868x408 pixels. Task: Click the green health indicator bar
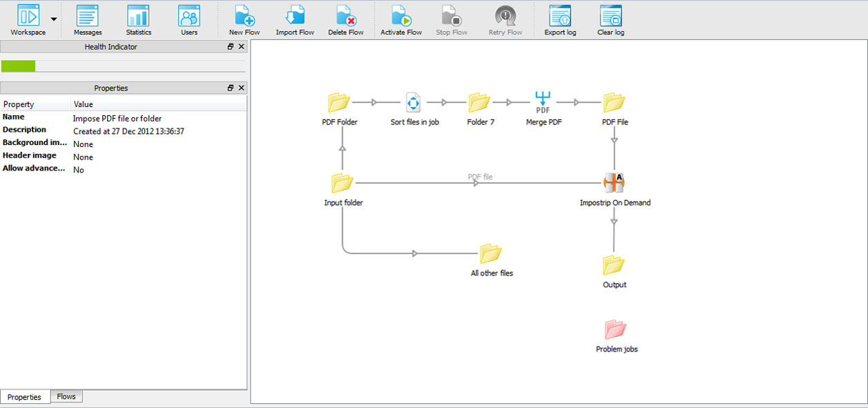(18, 65)
